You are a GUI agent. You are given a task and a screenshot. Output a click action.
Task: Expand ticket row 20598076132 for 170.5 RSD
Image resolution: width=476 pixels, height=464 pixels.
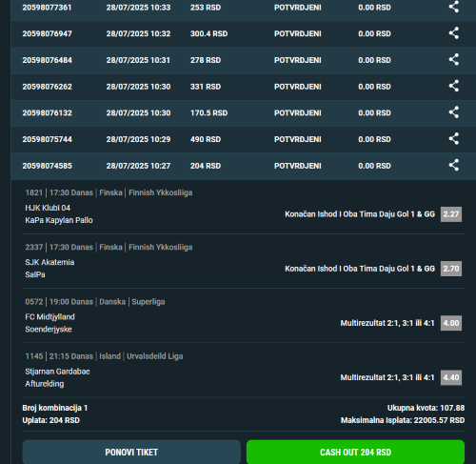[244, 113]
